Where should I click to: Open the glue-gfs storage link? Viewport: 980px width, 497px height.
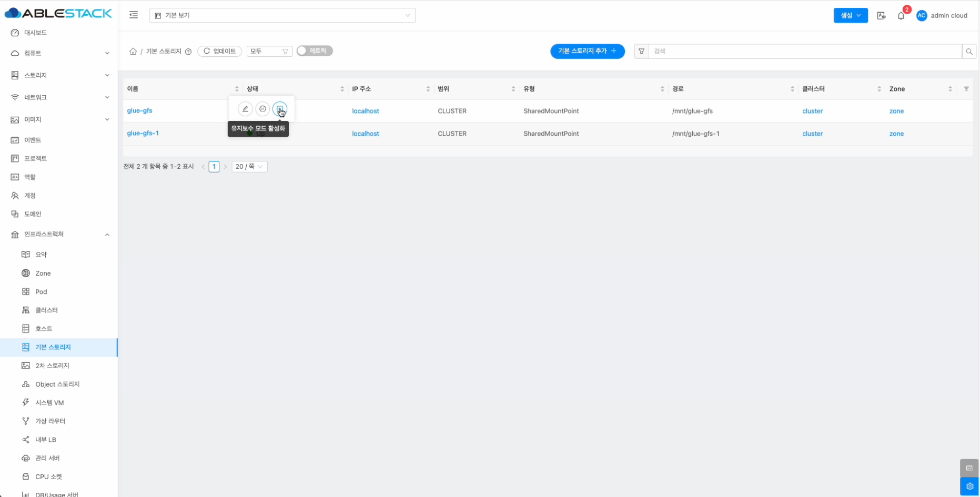(x=140, y=110)
